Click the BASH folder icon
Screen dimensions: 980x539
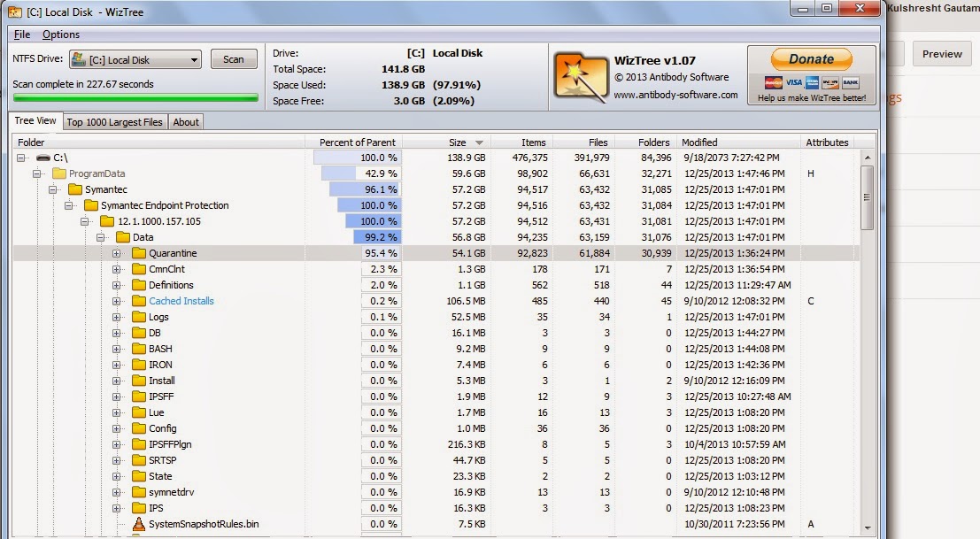tap(139, 349)
